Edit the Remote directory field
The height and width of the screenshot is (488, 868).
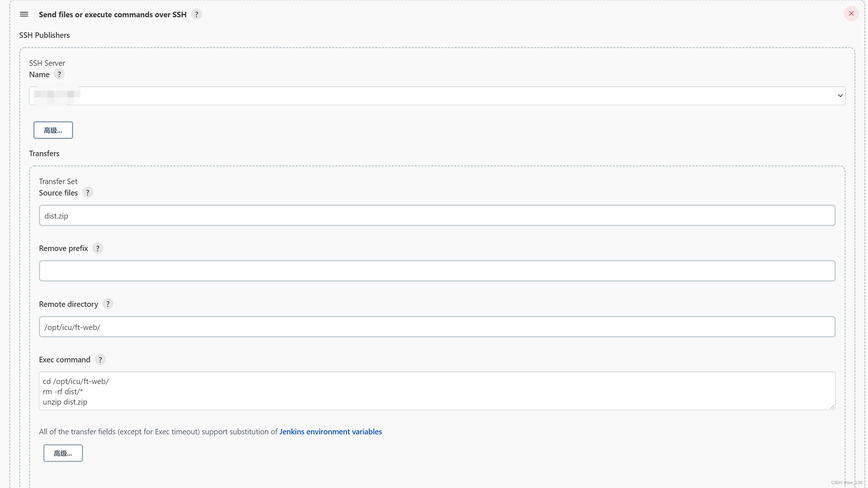coord(437,327)
